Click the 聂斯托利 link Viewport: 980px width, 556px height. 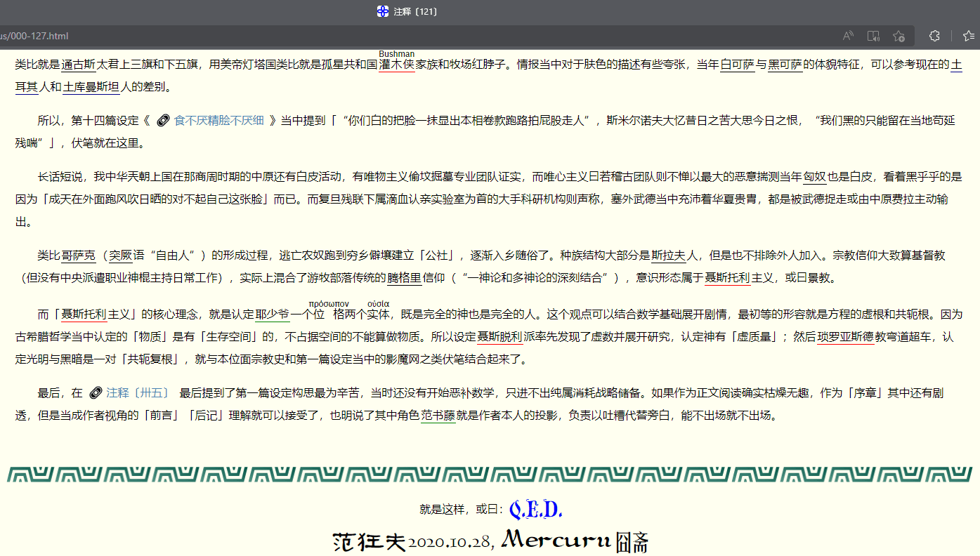click(x=727, y=277)
